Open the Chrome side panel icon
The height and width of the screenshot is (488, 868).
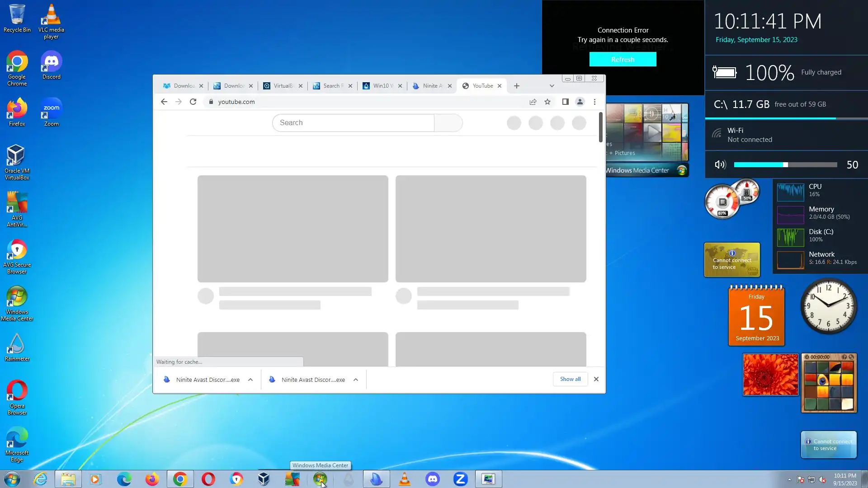565,102
